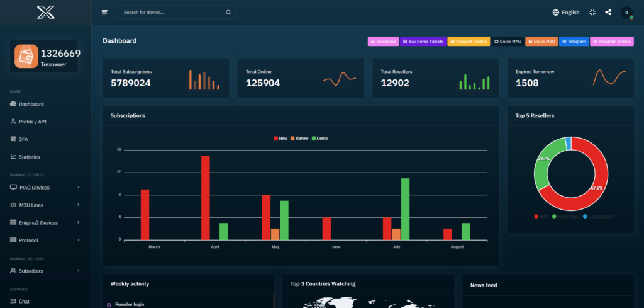Toggle the Demo series legend in chart
644x308 pixels.
(319, 138)
